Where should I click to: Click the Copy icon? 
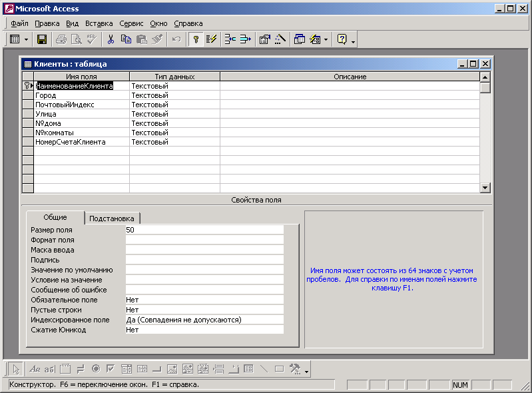tap(127, 39)
